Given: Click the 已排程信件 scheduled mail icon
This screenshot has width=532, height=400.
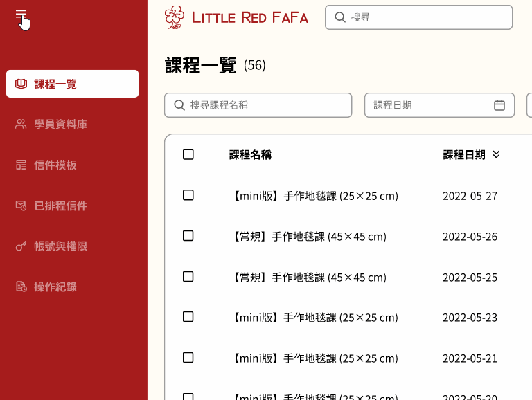Looking at the screenshot, I should [21, 206].
